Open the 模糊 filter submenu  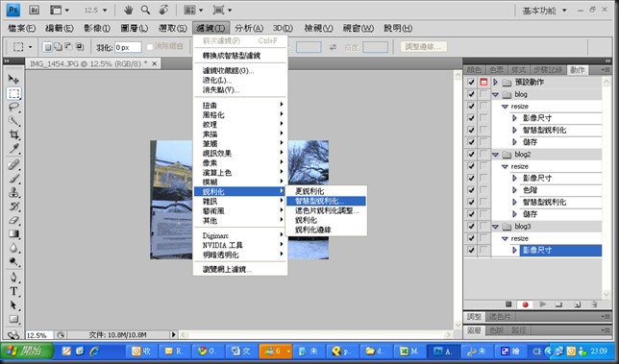coord(239,182)
